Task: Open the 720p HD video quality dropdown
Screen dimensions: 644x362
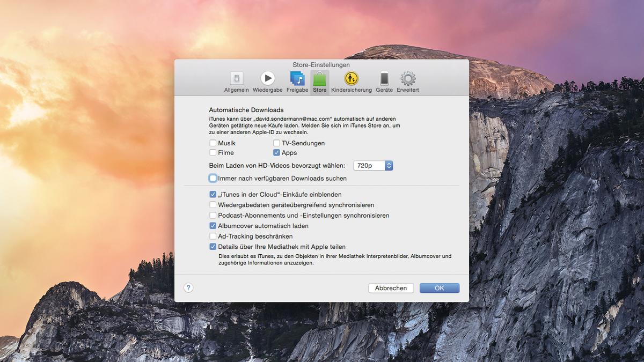Action: [373, 166]
